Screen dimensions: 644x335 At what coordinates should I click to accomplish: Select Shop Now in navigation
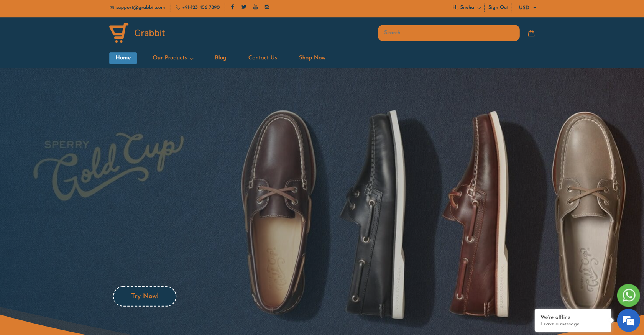(312, 58)
